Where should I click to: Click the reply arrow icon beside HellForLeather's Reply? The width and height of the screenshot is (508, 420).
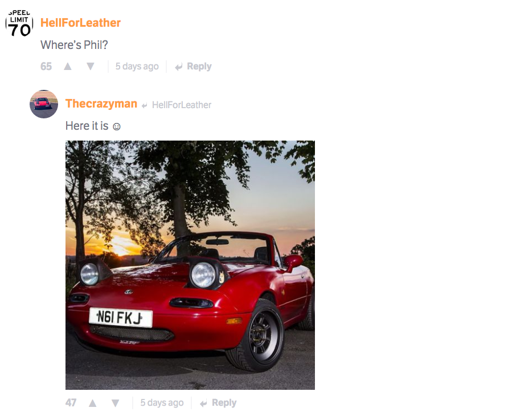[x=179, y=67]
